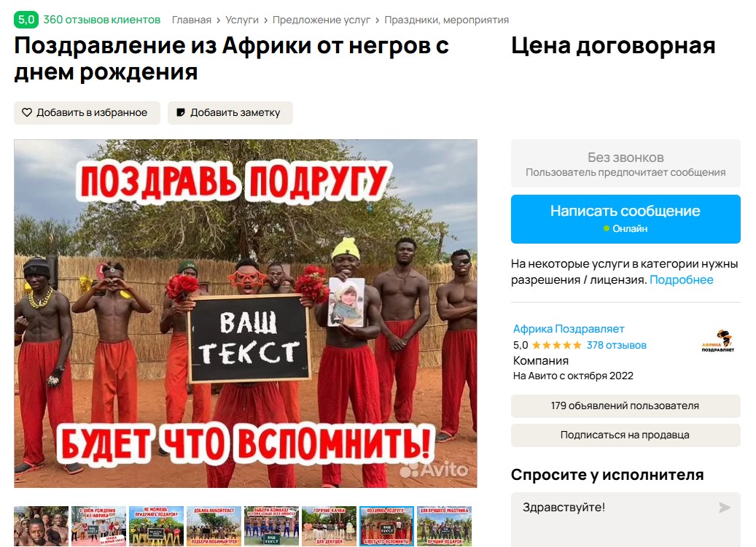Open the Услуги breadcrumb
Viewport: 756px width, 547px height.
pos(242,20)
